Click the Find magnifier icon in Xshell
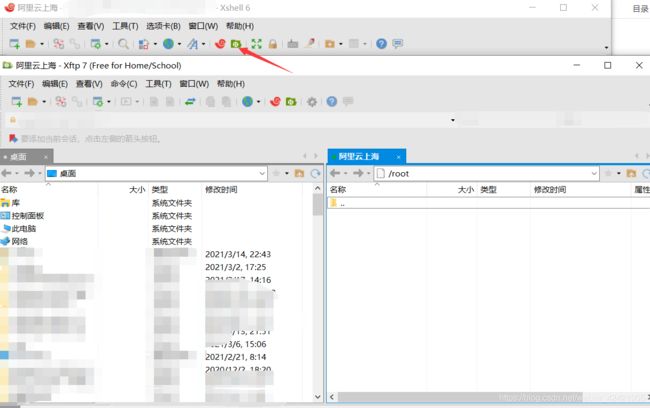Viewport: 650px width, 408px height. [x=123, y=44]
